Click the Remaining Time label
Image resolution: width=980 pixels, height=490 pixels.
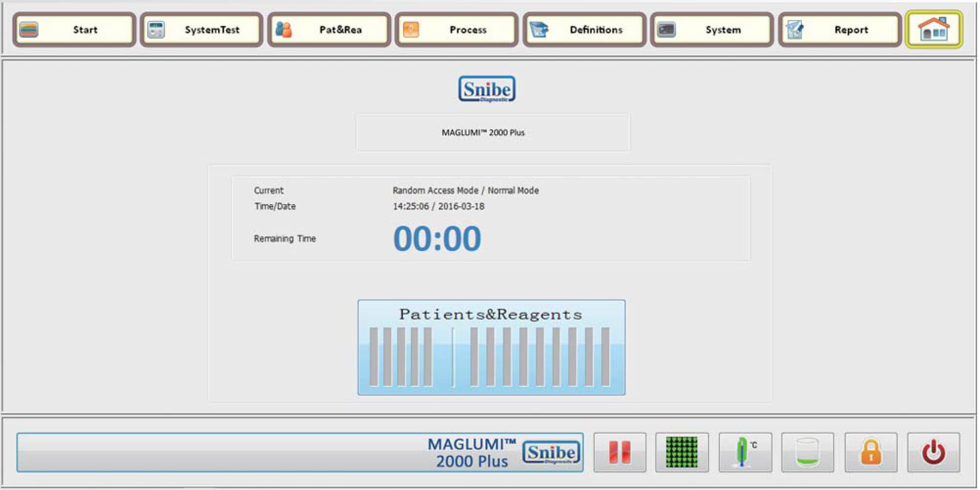(x=285, y=239)
